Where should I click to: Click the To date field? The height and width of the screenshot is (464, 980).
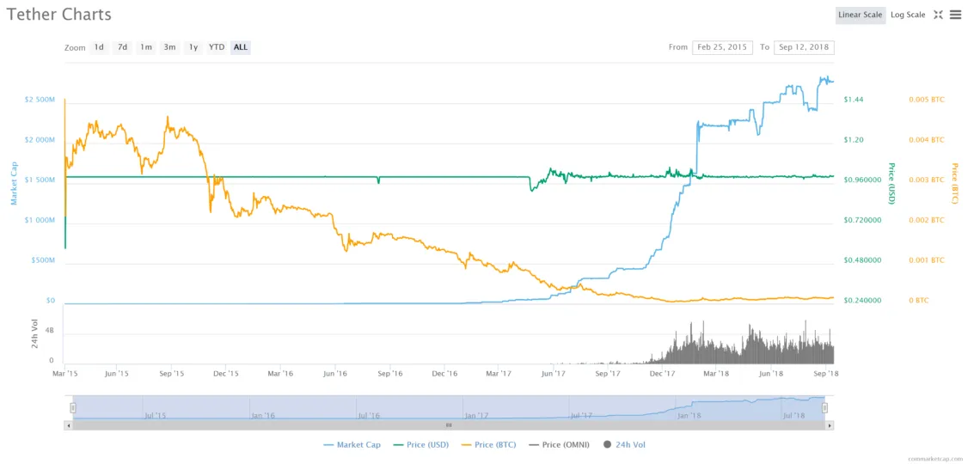[x=803, y=47]
